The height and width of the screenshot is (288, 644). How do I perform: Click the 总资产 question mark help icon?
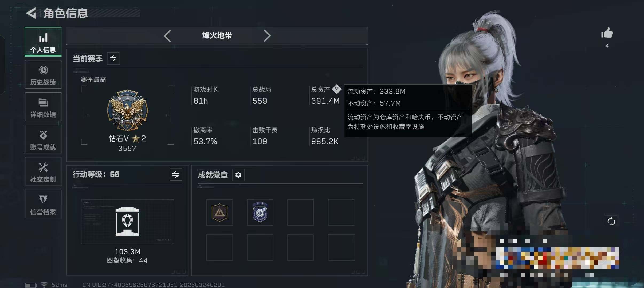tap(337, 89)
